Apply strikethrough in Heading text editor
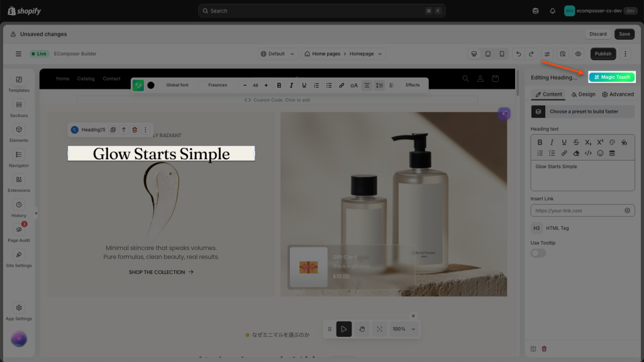This screenshot has width=644, height=362. click(576, 142)
